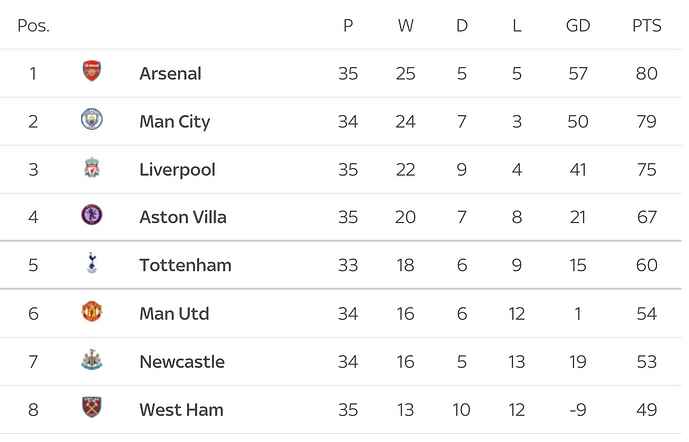This screenshot has width=689, height=442.
Task: Click the Man Utd club crest
Action: pyautogui.click(x=92, y=312)
